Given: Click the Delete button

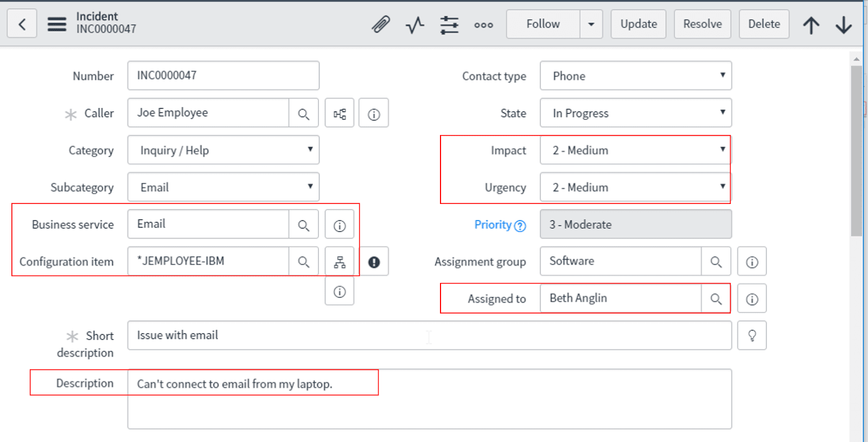Looking at the screenshot, I should tap(764, 24).
